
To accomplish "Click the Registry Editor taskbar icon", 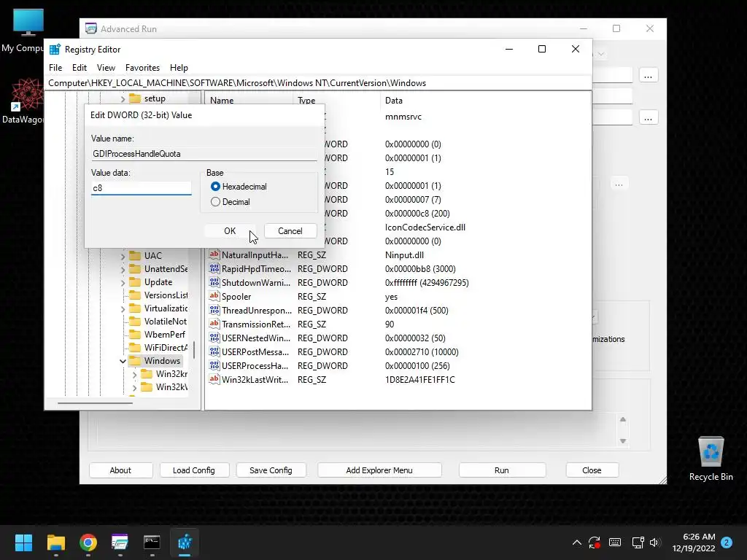I will point(185,542).
